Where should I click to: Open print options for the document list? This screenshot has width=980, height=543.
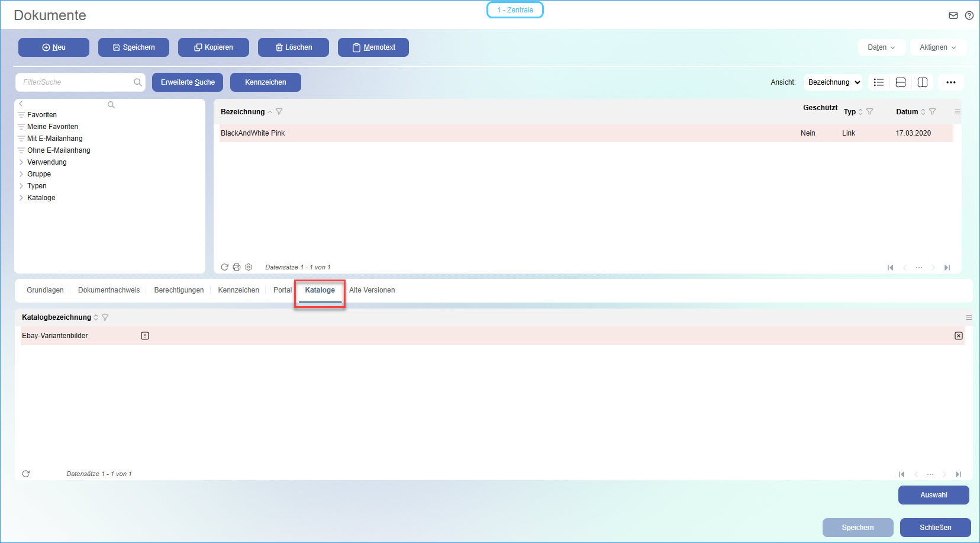click(237, 267)
